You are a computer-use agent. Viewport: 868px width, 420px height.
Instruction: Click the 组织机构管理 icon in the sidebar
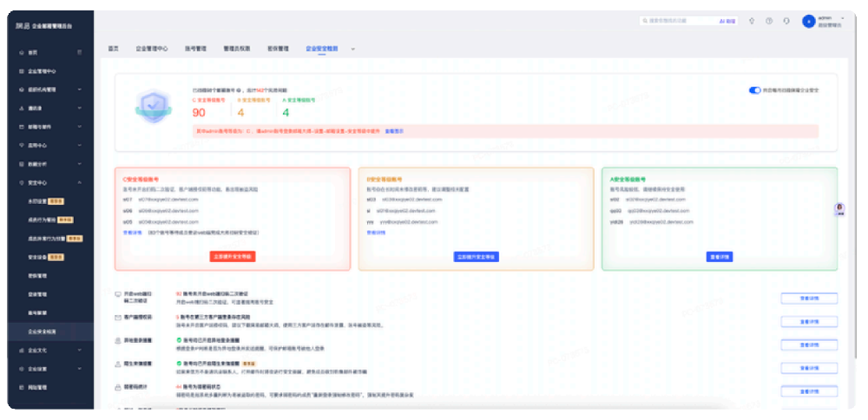tap(22, 89)
